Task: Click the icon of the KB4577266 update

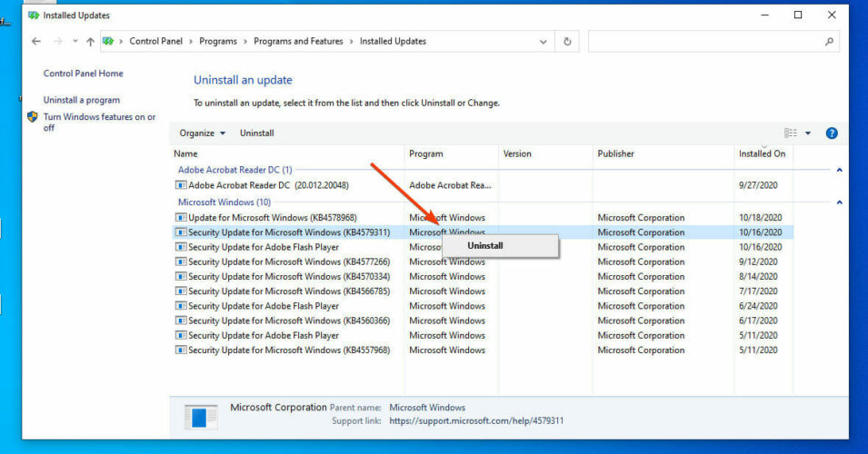Action: pos(181,262)
